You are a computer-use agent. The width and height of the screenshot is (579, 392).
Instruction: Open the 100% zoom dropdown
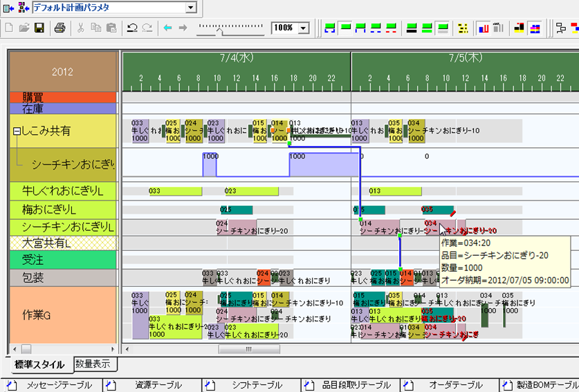coord(304,28)
